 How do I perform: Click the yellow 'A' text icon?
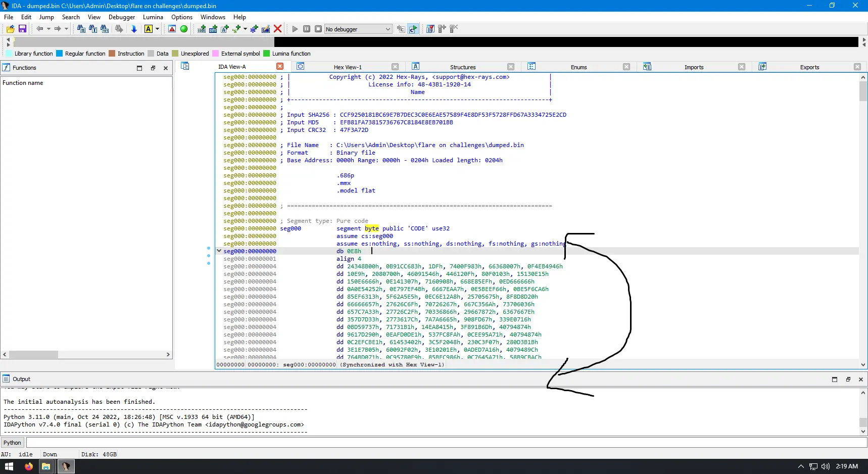(x=148, y=29)
